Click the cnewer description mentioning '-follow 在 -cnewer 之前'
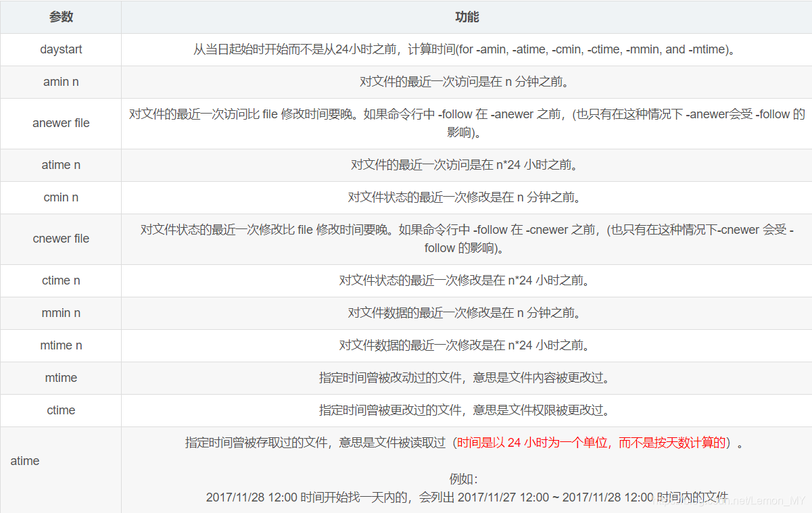 (x=467, y=239)
